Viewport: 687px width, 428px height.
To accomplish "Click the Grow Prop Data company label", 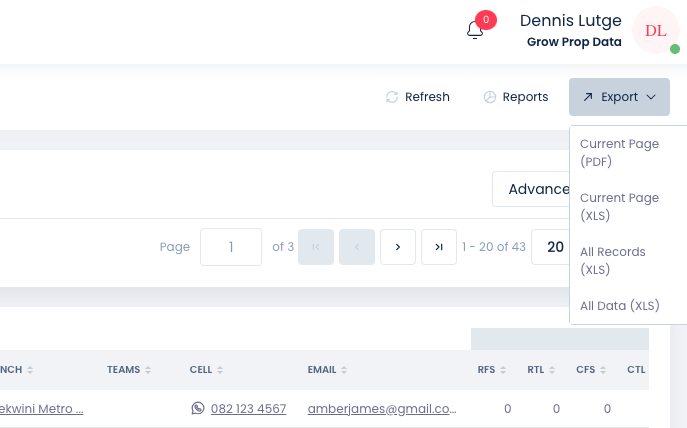I will point(574,42).
